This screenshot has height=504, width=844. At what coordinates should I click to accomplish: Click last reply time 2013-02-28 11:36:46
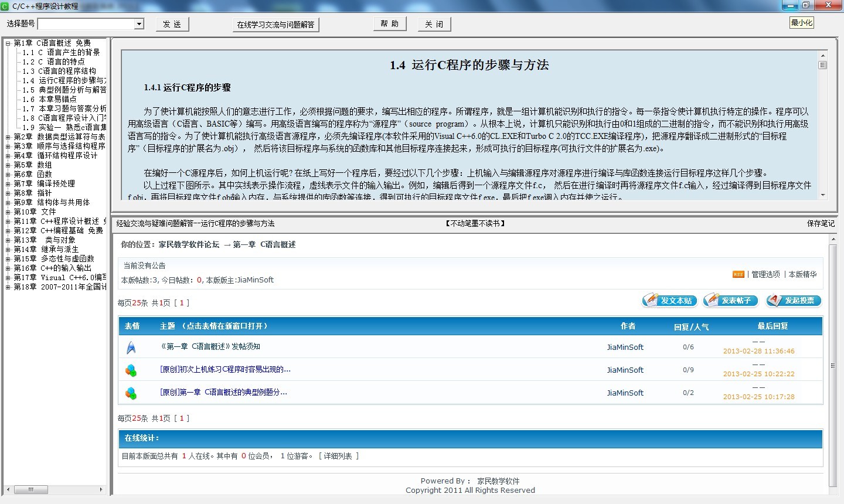(758, 351)
